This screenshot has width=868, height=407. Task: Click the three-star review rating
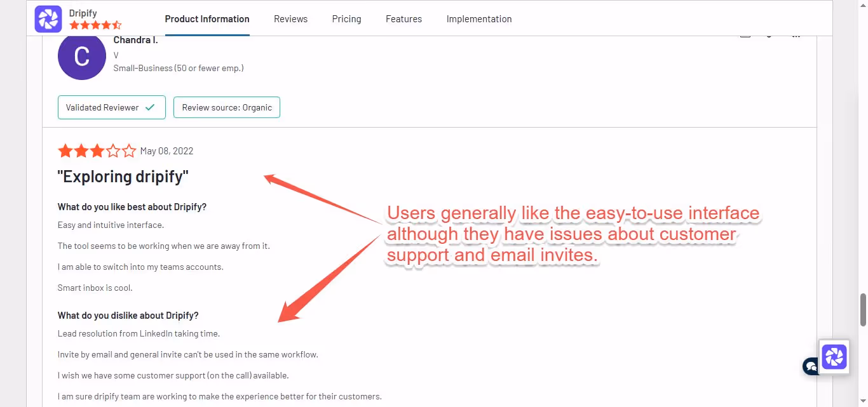[x=97, y=151]
